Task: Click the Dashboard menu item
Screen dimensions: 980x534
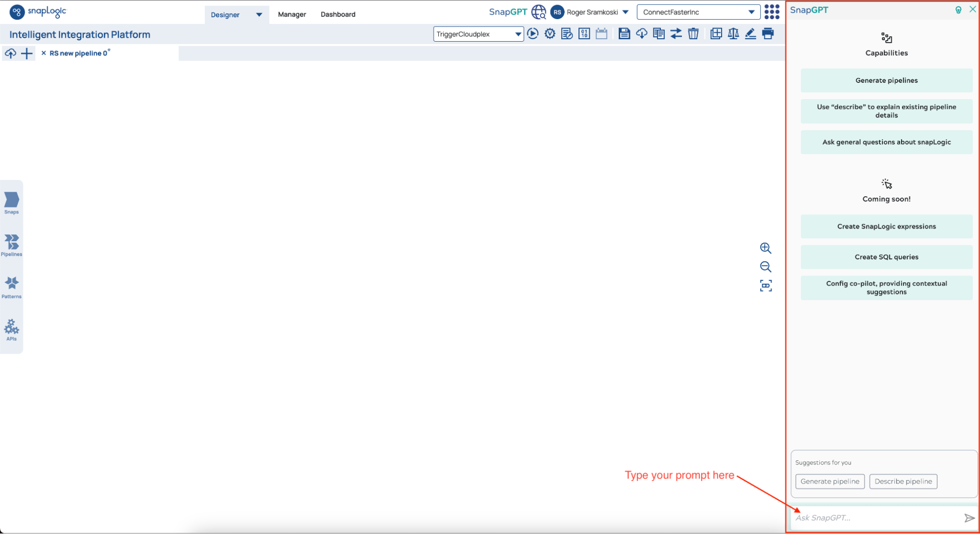Action: pos(337,13)
